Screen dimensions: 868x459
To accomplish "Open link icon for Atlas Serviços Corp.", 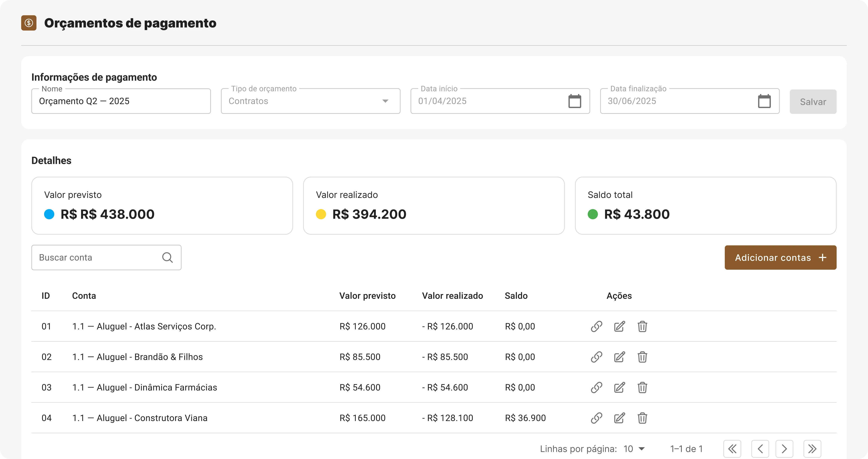I will 597,326.
